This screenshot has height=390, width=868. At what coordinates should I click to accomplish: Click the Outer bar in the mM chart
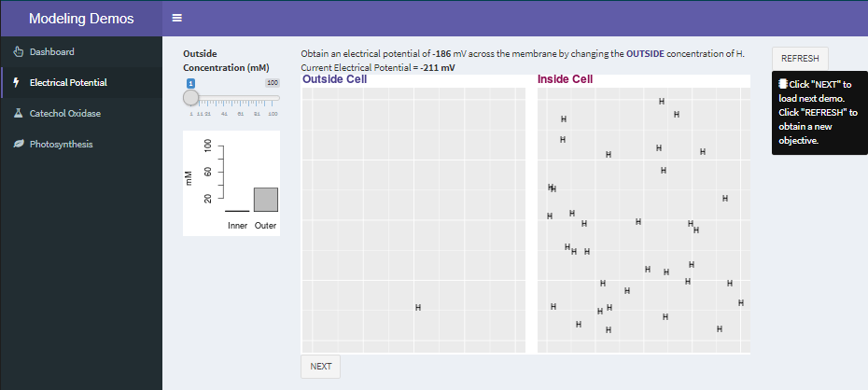pyautogui.click(x=266, y=200)
